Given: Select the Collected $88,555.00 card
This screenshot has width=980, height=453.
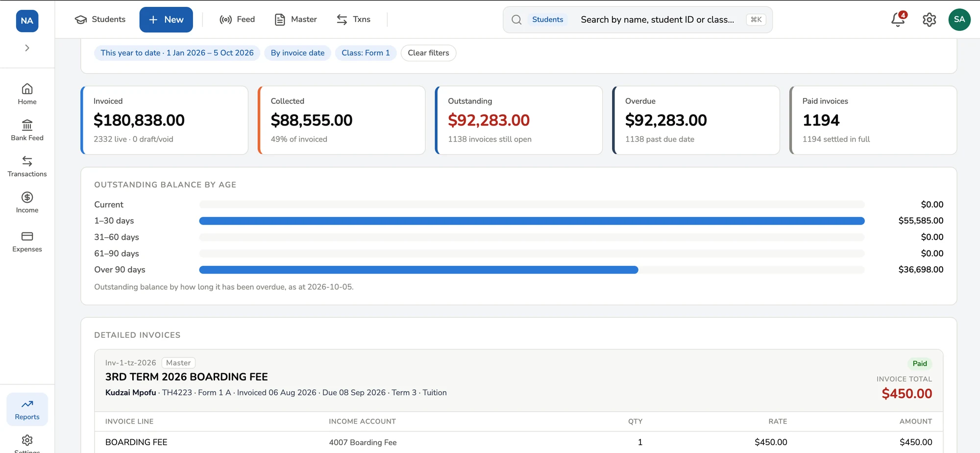Looking at the screenshot, I should [342, 120].
